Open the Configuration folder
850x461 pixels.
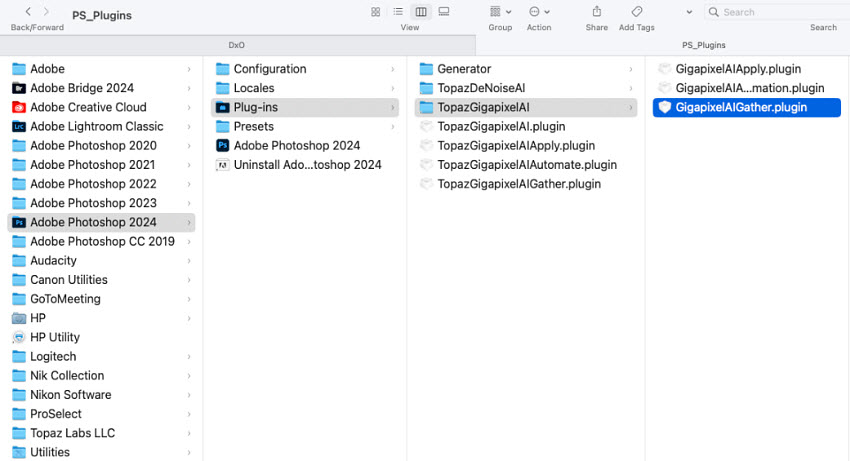pos(305,69)
